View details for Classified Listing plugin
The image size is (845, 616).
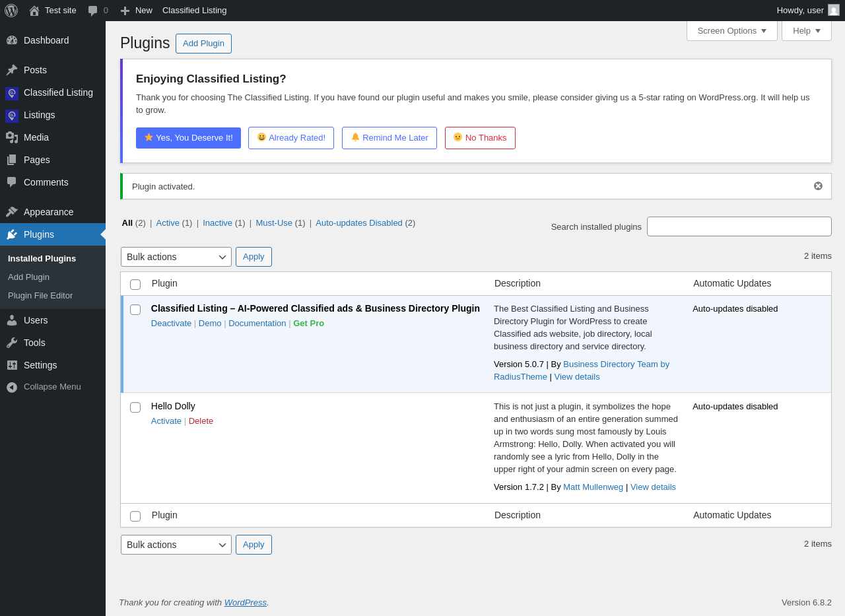pyautogui.click(x=577, y=377)
